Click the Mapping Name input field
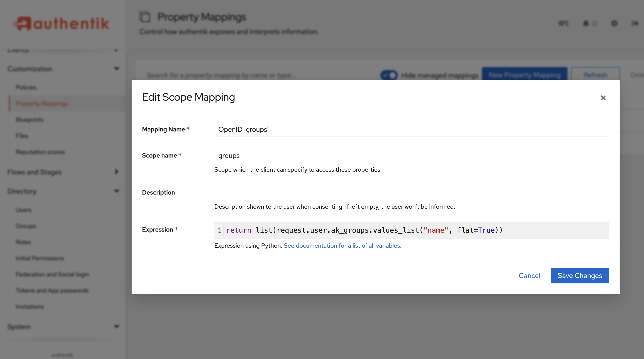The image size is (644, 359). point(412,129)
